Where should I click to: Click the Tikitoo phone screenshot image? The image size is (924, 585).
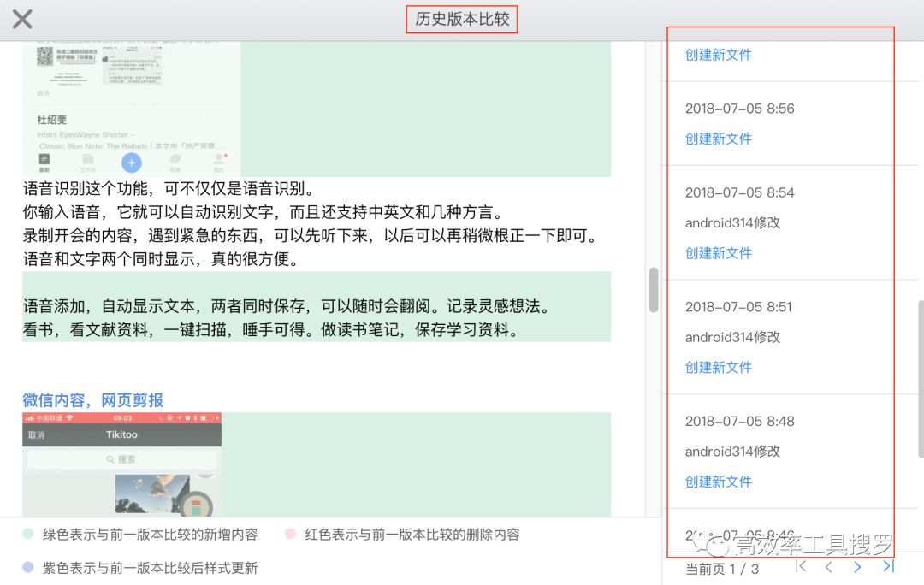tap(122, 464)
